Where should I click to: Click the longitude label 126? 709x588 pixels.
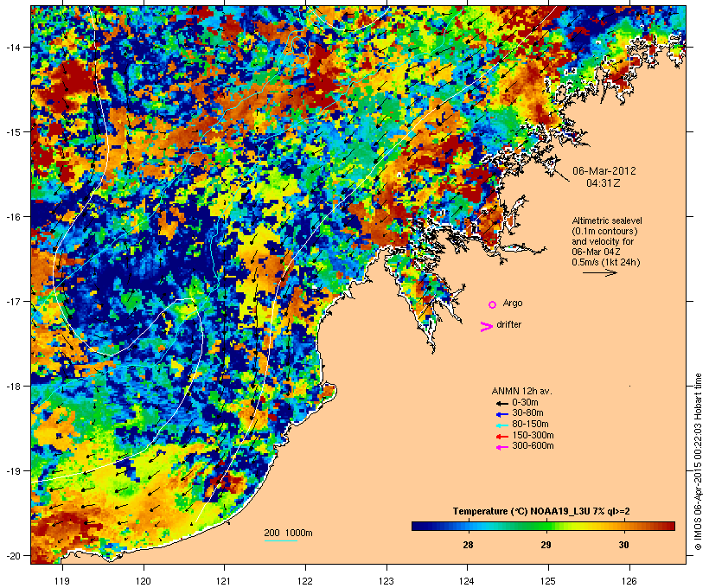[x=629, y=581]
